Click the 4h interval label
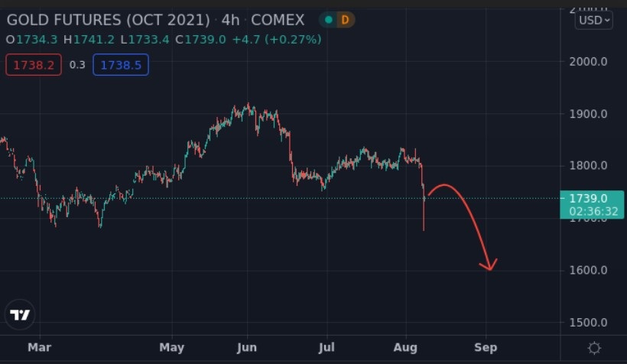The image size is (627, 364). pyautogui.click(x=230, y=20)
